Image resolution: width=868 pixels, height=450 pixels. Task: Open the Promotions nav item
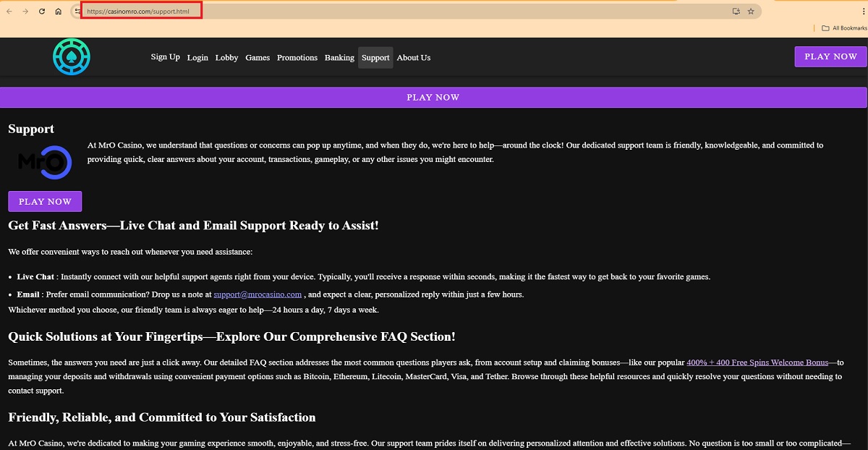pyautogui.click(x=297, y=58)
